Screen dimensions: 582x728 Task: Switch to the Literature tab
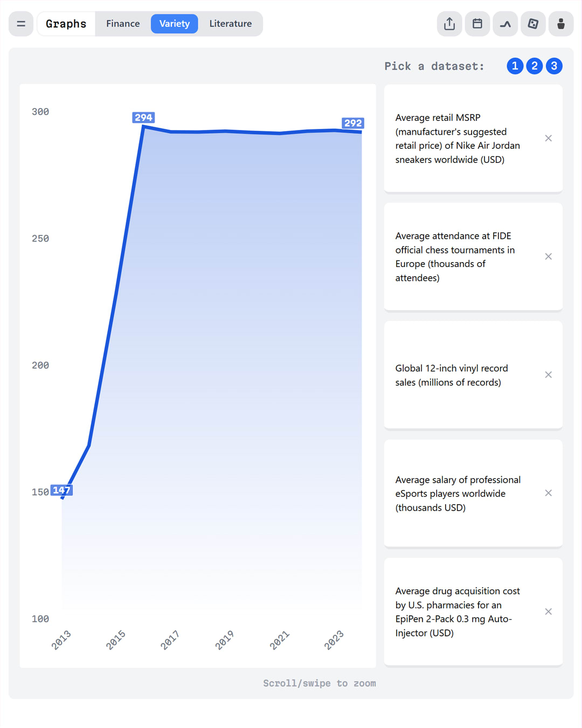pyautogui.click(x=231, y=24)
